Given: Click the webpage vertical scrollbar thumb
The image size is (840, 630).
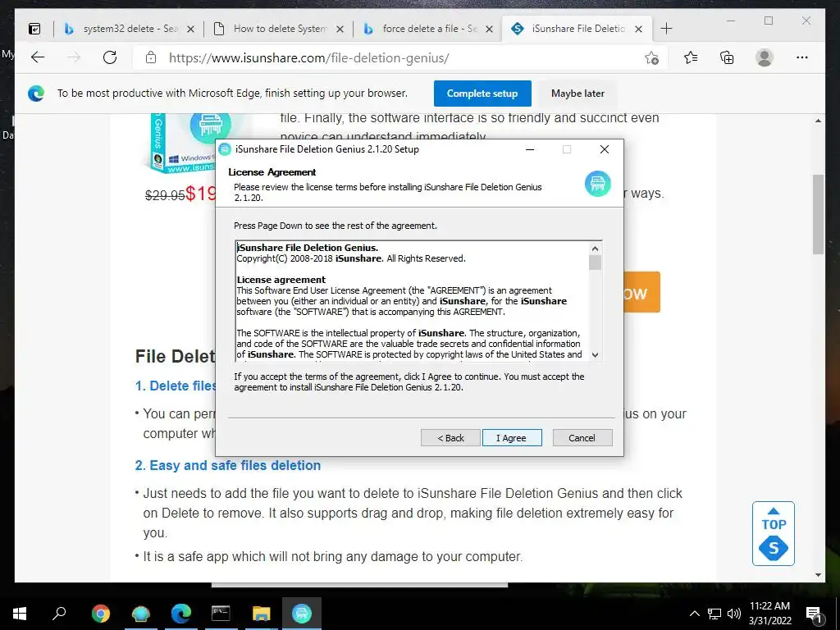Looking at the screenshot, I should pyautogui.click(x=818, y=214).
